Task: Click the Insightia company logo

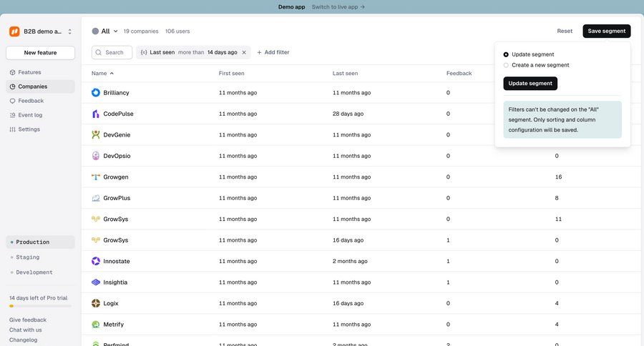Action: tap(96, 282)
